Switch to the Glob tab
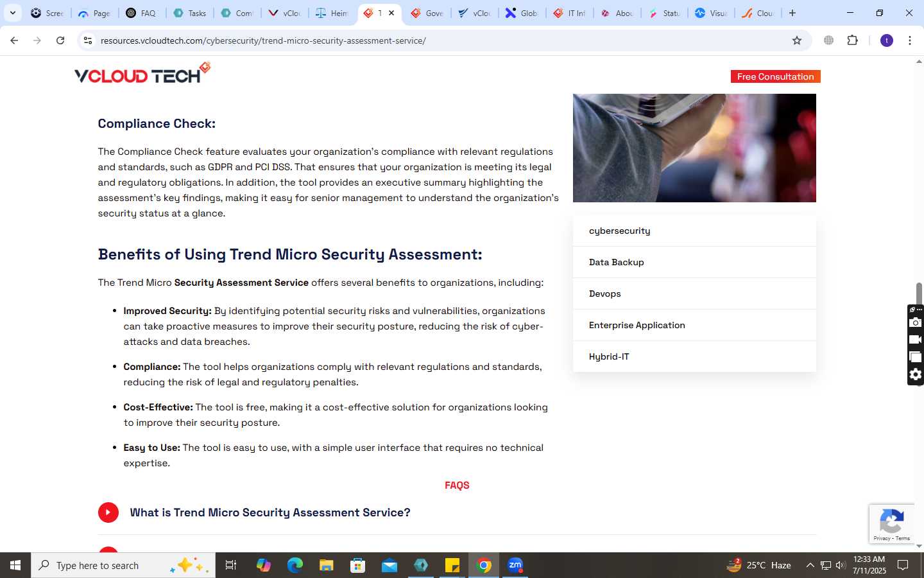 tap(522, 13)
